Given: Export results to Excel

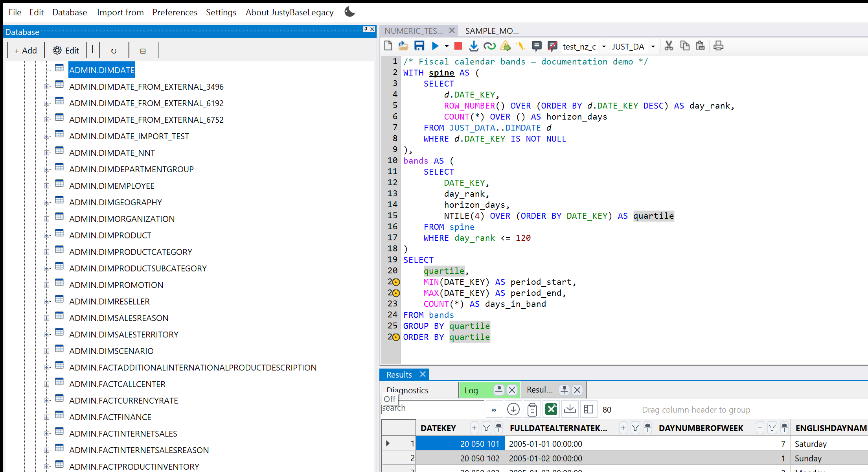Looking at the screenshot, I should coord(551,409).
